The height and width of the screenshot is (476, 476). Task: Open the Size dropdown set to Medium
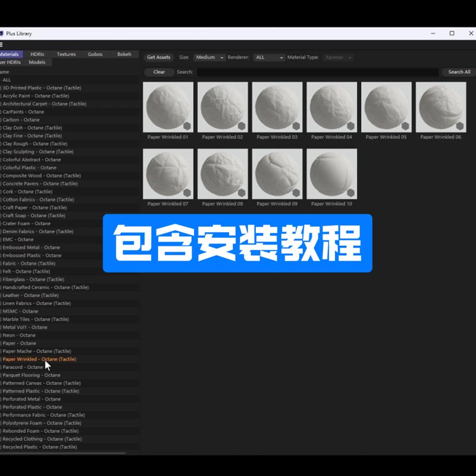209,57
